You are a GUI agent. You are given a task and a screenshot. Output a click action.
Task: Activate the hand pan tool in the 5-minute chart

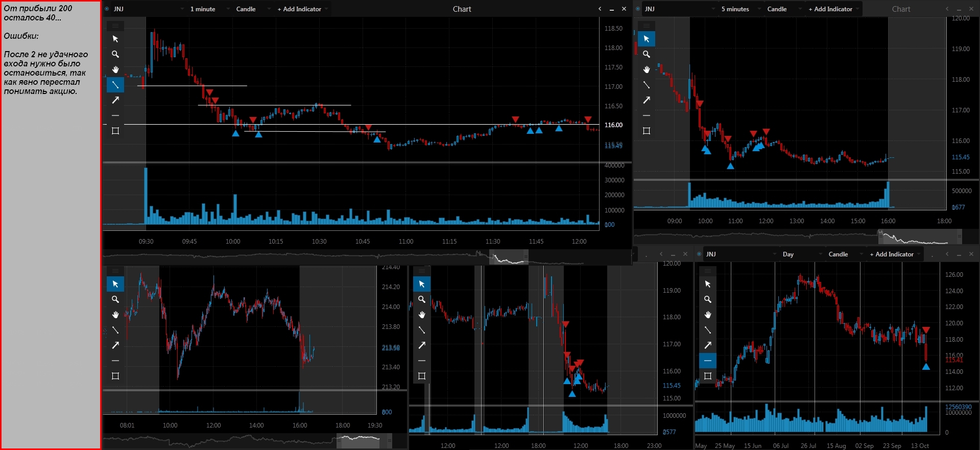647,69
